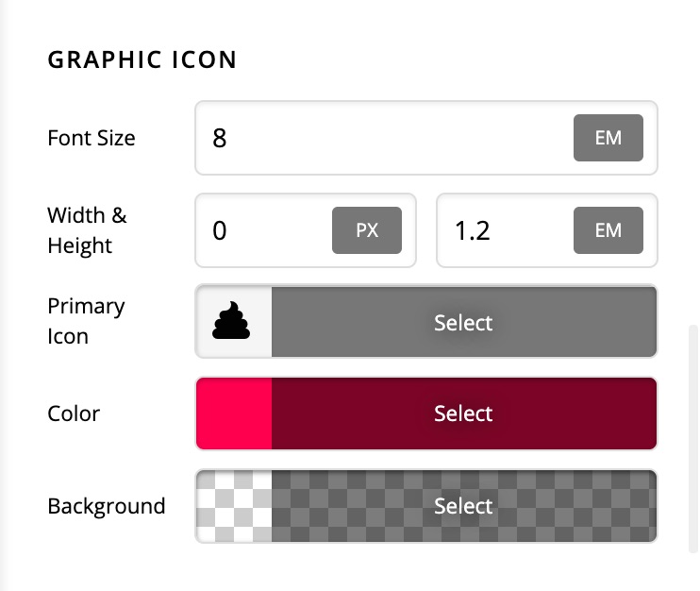The image size is (700, 591).
Task: Click the Primary Icon label
Action: 86,321
